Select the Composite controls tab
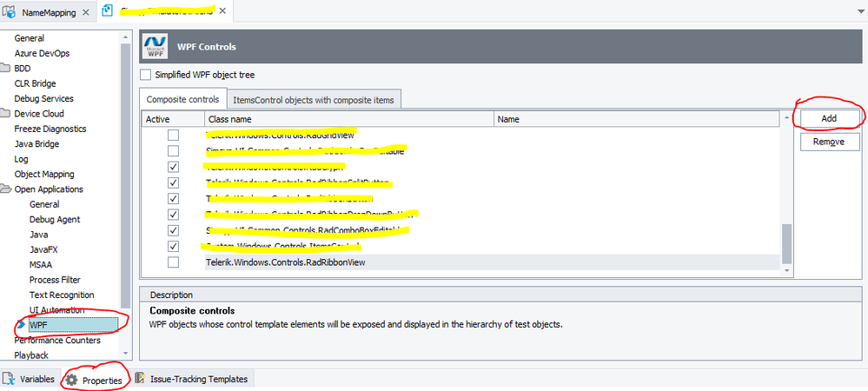Viewport: 868px width, 391px height. tap(182, 100)
